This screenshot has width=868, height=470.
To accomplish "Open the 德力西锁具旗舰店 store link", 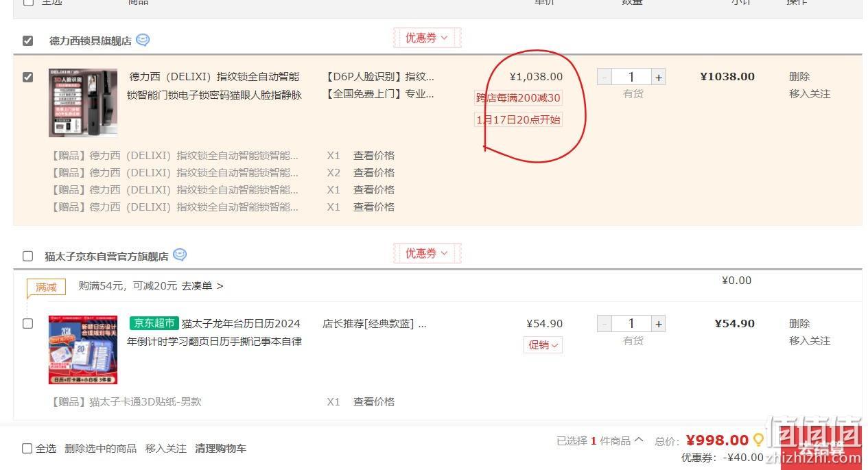I will (x=90, y=41).
